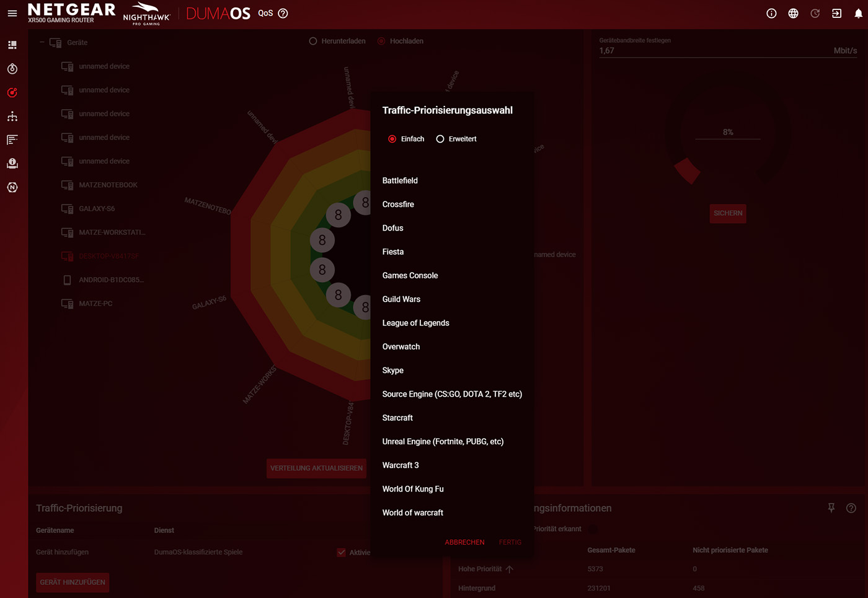Click DumaOS-klassifizierte Spiele service text
This screenshot has height=598, width=868.
tap(198, 552)
